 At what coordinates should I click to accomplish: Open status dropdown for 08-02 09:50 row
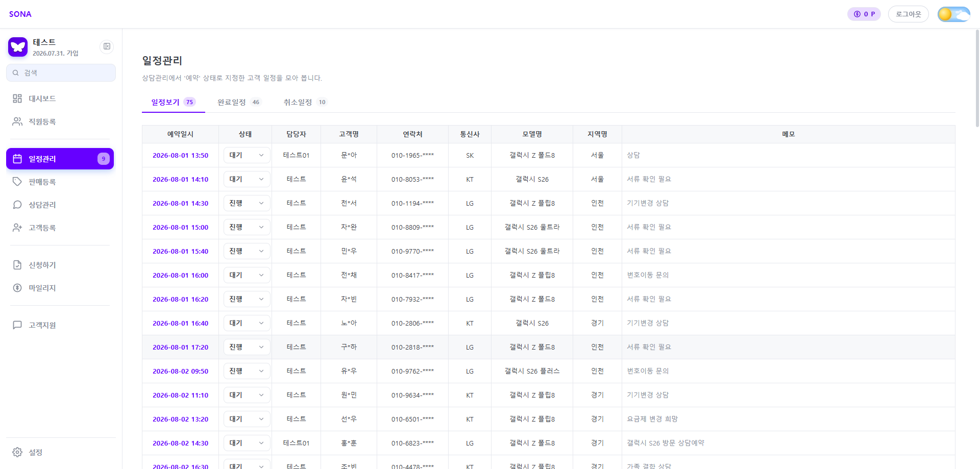[247, 371]
